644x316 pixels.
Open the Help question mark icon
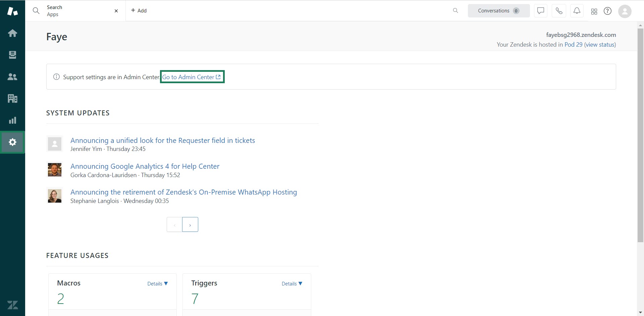point(607,11)
